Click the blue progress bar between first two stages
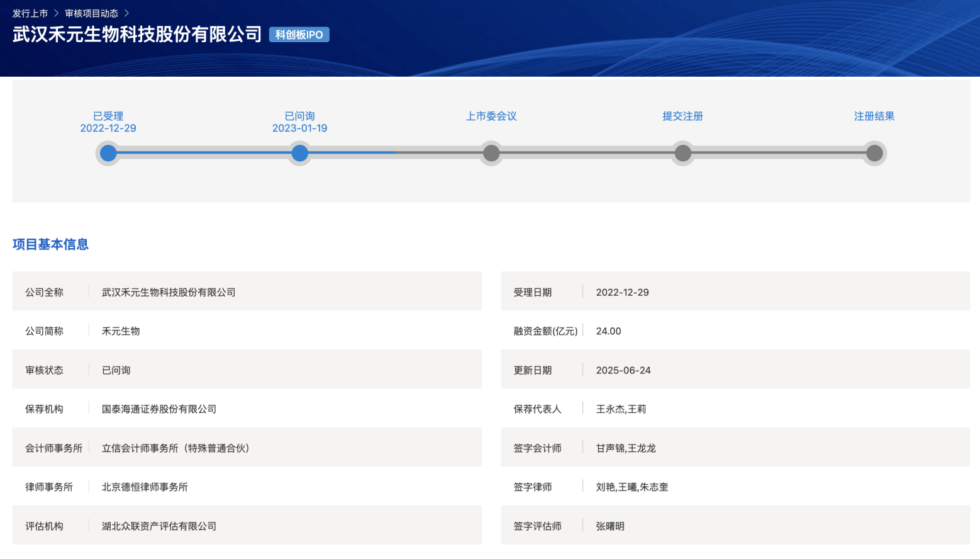The width and height of the screenshot is (980, 559). (204, 152)
